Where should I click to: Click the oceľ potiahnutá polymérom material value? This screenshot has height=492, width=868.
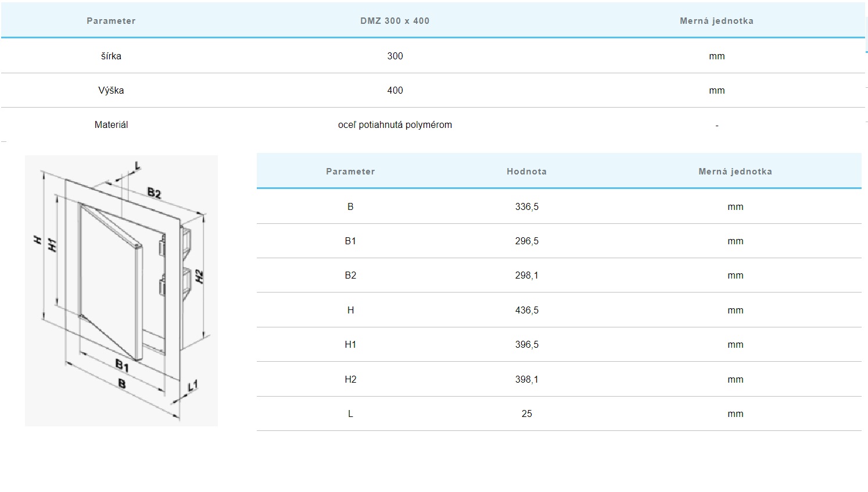click(x=394, y=125)
